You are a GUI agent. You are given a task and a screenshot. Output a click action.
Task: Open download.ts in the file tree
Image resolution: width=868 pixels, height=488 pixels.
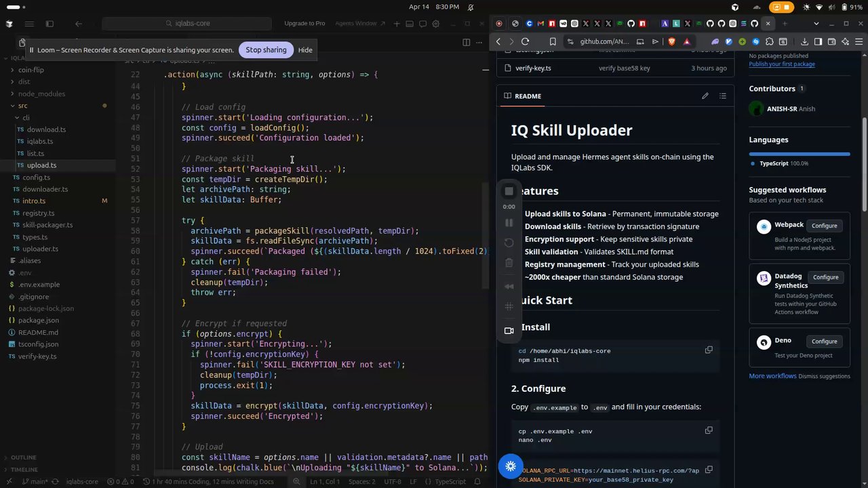tap(46, 129)
